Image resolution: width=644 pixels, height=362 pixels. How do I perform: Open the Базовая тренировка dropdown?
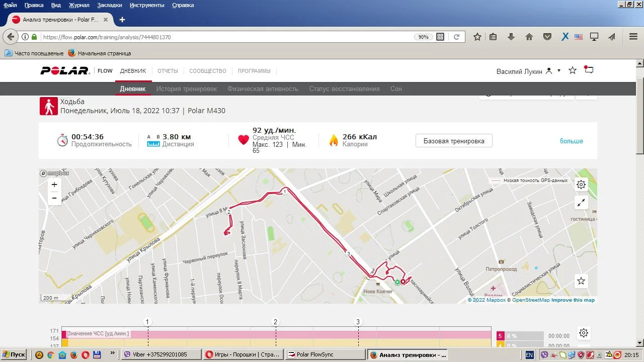[x=454, y=141]
